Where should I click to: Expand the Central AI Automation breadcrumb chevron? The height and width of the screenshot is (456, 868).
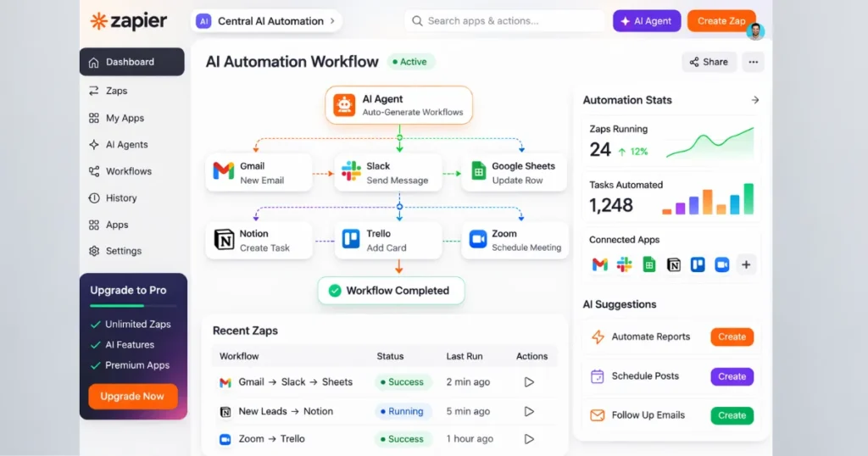(332, 21)
